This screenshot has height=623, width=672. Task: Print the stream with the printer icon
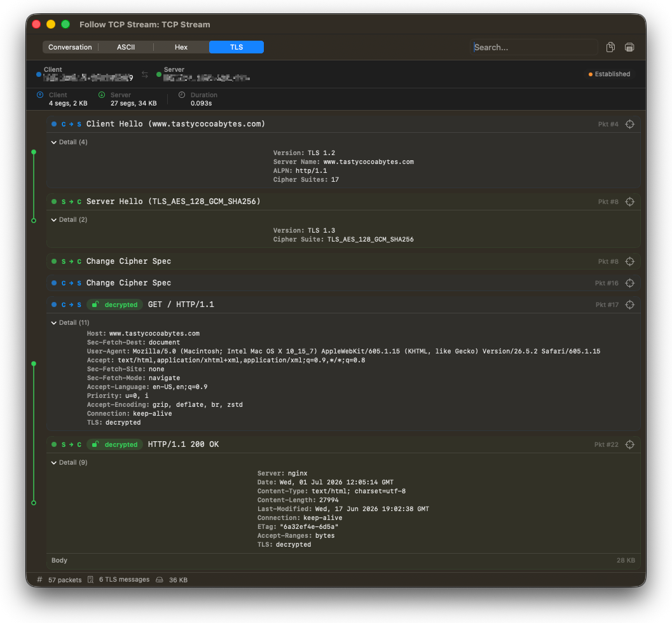(x=629, y=47)
